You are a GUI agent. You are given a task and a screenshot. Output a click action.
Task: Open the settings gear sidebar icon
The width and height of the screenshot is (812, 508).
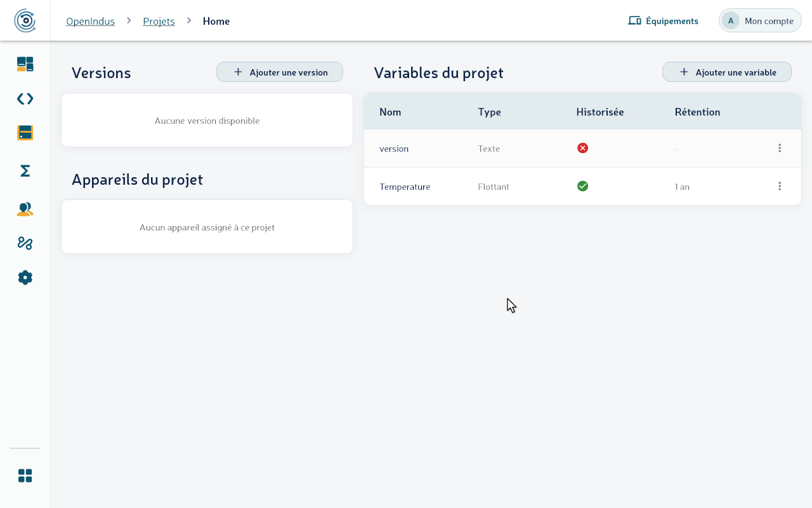click(25, 277)
